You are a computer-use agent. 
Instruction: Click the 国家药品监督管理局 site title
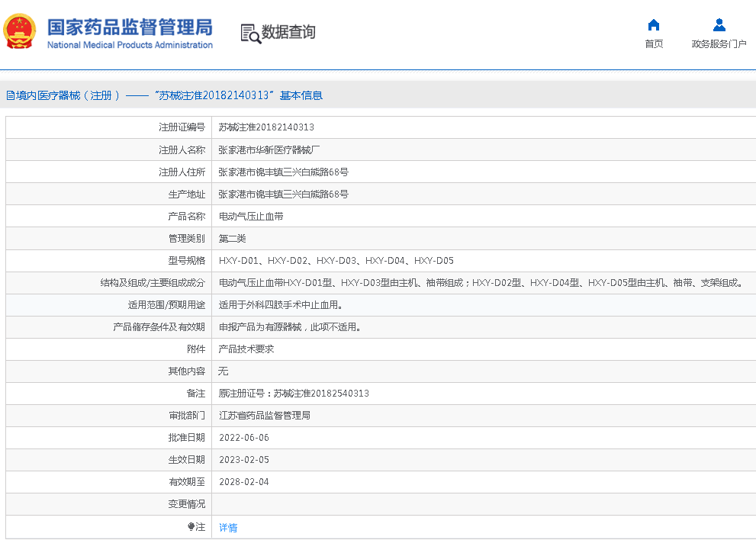(x=130, y=27)
